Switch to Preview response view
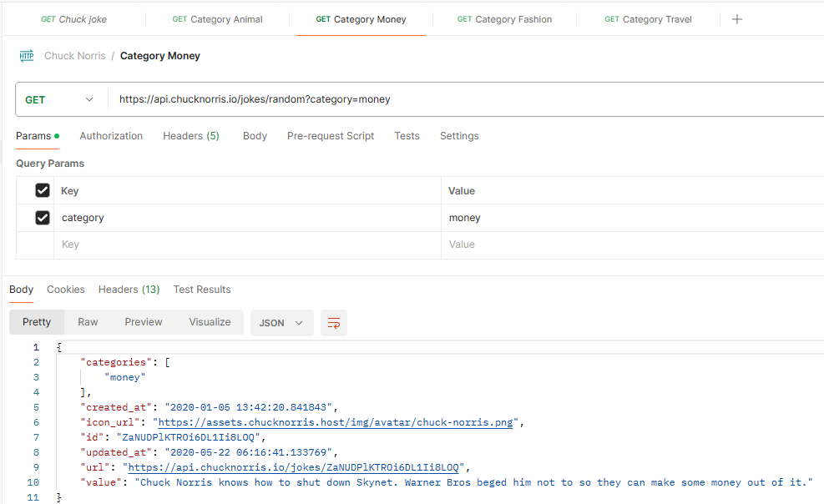This screenshot has height=504, width=824. [144, 322]
